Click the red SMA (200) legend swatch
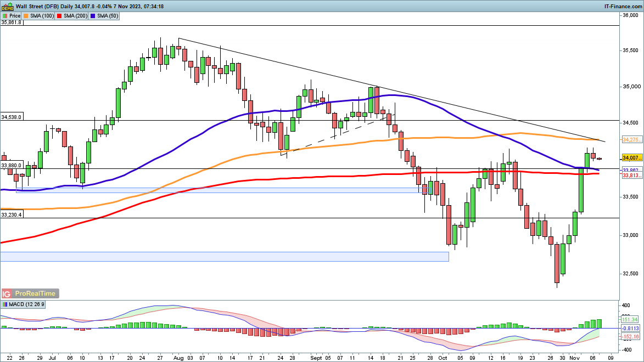Viewport: 644px width, 362px height. 62,16
